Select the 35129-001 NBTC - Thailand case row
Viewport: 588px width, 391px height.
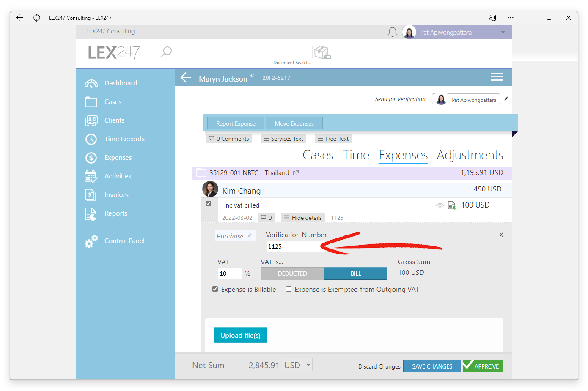[352, 173]
